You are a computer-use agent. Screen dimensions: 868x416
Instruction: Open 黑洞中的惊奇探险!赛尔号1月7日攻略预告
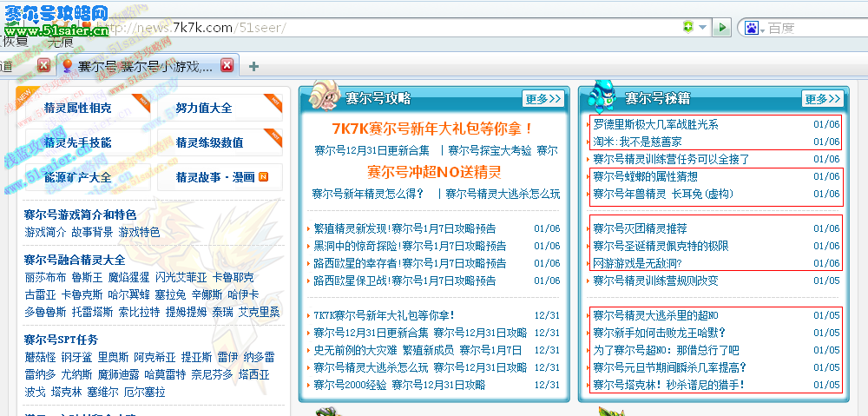point(410,246)
